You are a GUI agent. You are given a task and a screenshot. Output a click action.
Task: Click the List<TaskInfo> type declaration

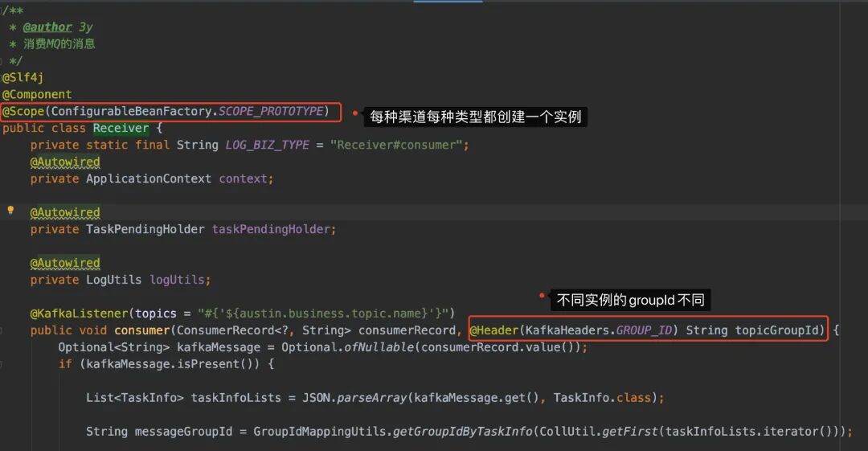click(x=134, y=398)
